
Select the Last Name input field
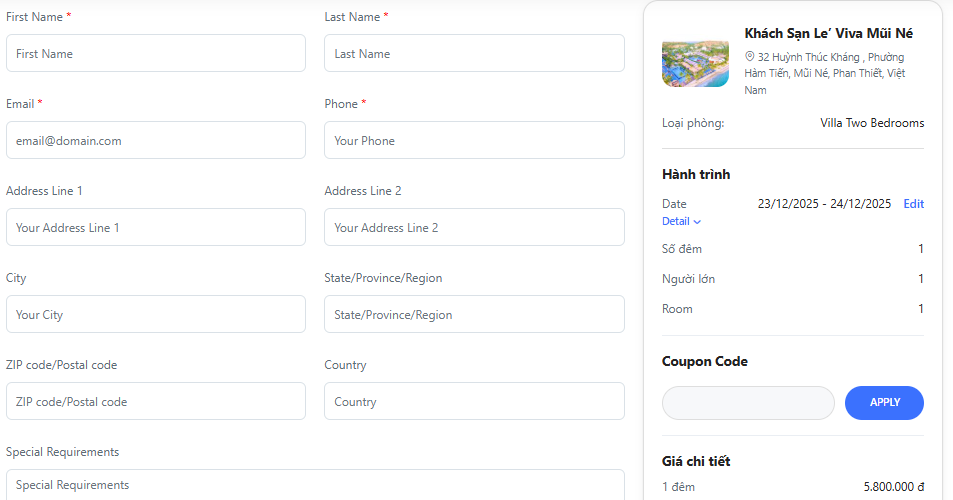pos(474,54)
